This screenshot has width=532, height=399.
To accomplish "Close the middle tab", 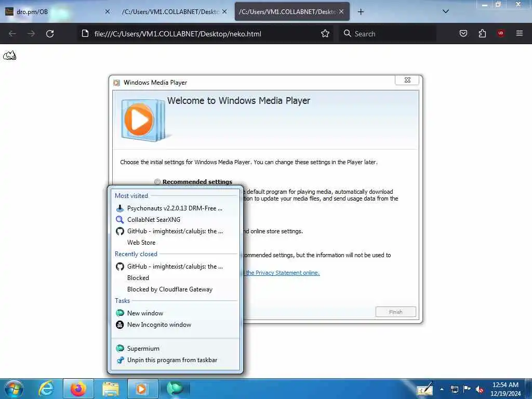I will (224, 11).
